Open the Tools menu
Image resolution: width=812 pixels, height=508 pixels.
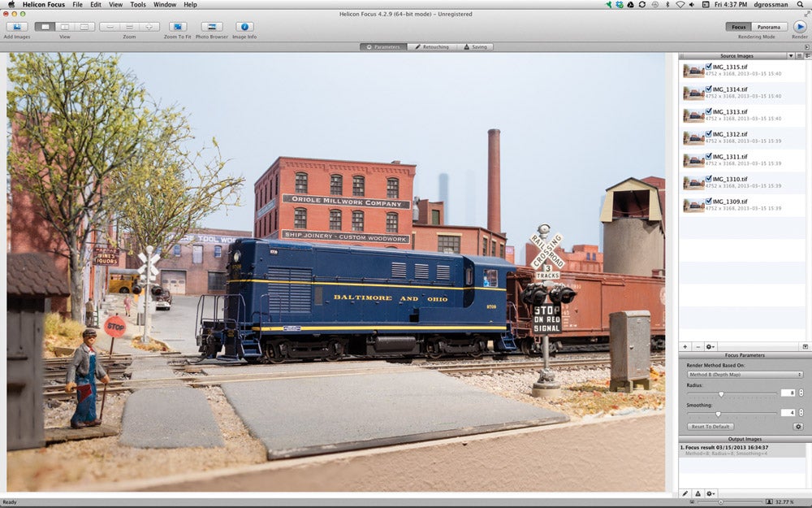(x=138, y=4)
